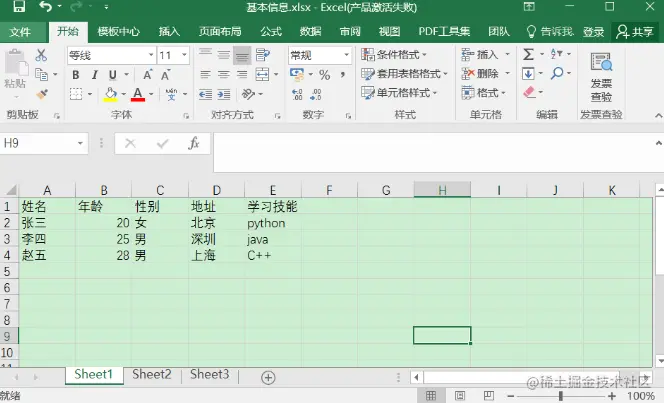Align cell text to the right

coord(242,75)
